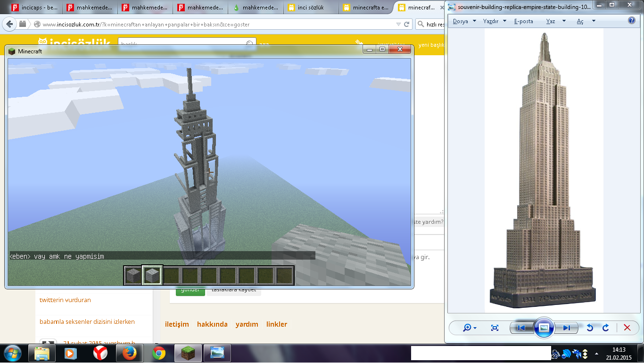Click the Firefox back arrow button

point(9,24)
